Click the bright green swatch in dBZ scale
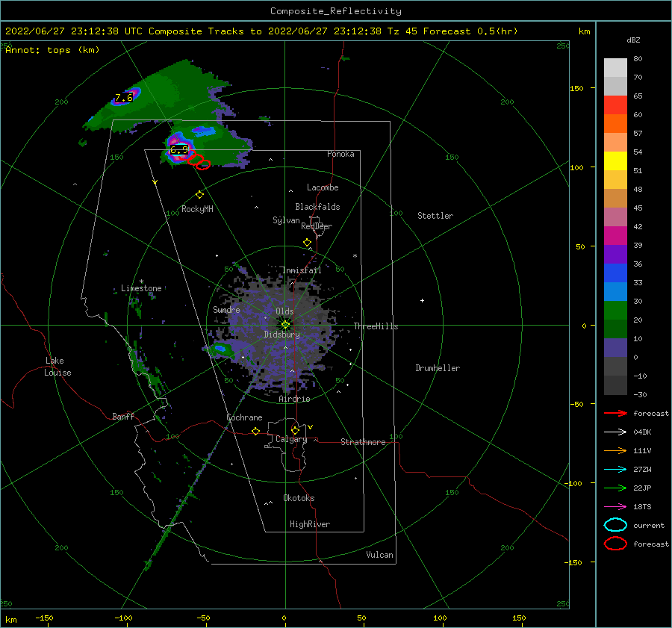The image size is (672, 628). point(615,311)
